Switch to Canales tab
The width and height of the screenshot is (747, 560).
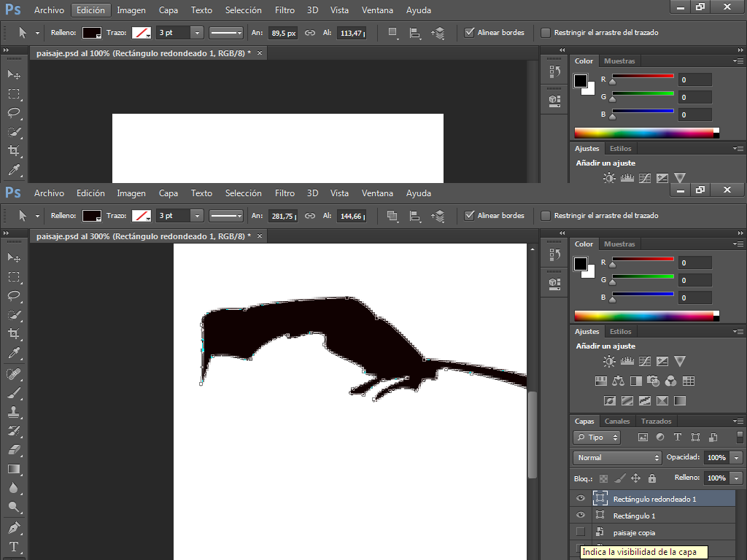pyautogui.click(x=617, y=421)
